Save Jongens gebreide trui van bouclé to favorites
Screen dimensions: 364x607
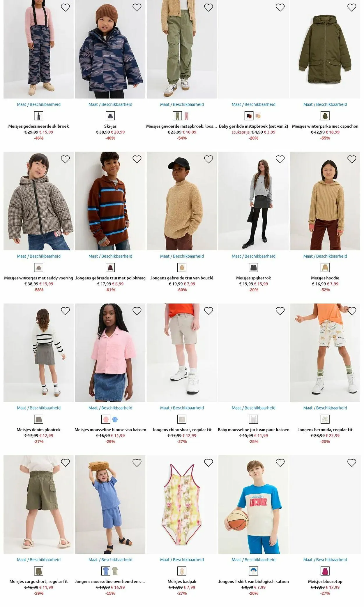(208, 159)
